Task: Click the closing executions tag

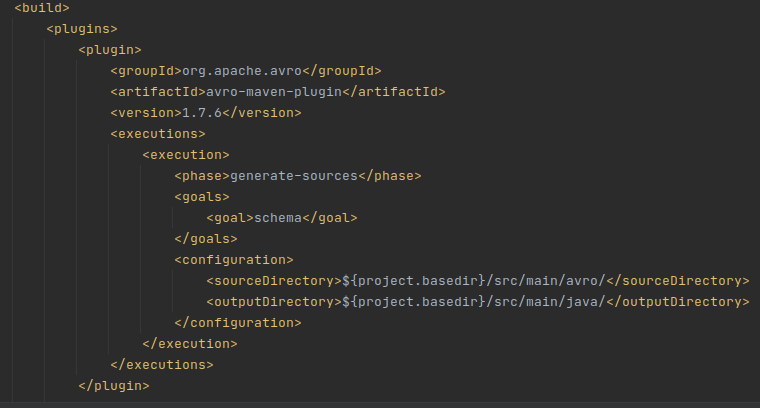Action: [162, 365]
